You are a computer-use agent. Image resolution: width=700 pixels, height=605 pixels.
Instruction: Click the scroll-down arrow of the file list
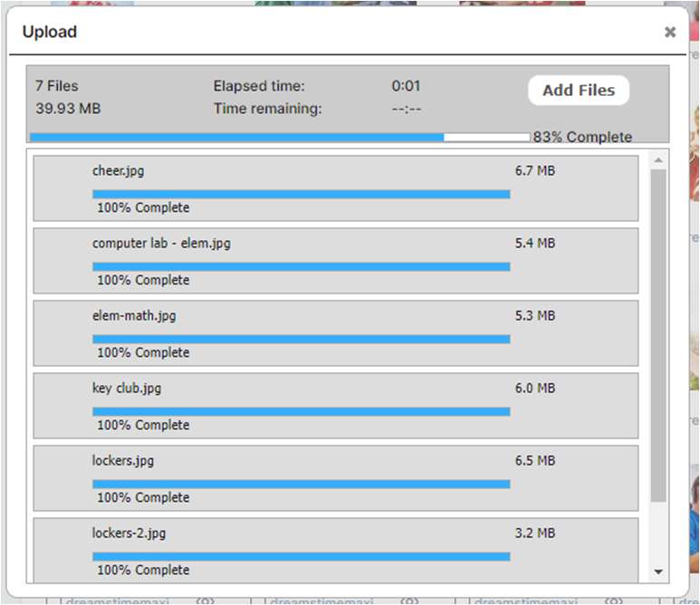(x=658, y=571)
